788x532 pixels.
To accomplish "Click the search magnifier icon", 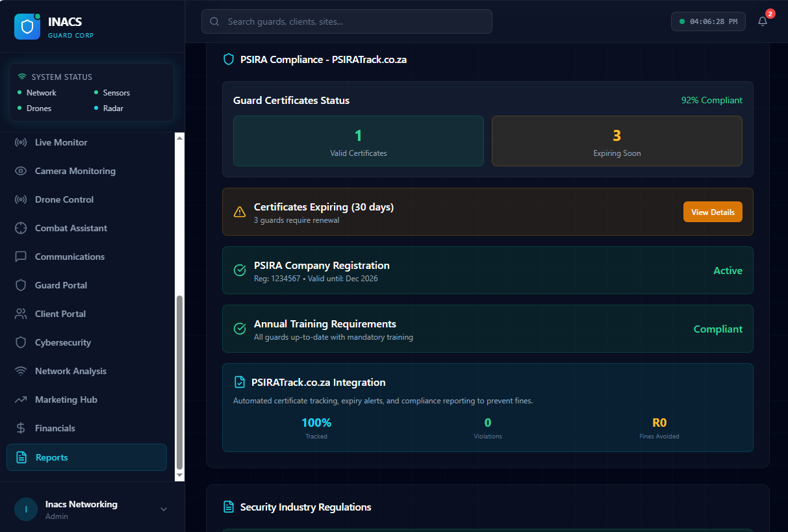I will [214, 21].
